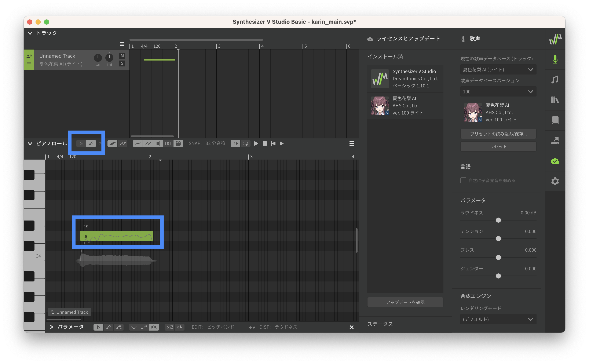
Task: Adjust the Unnamed Track volume knob
Action: click(98, 58)
